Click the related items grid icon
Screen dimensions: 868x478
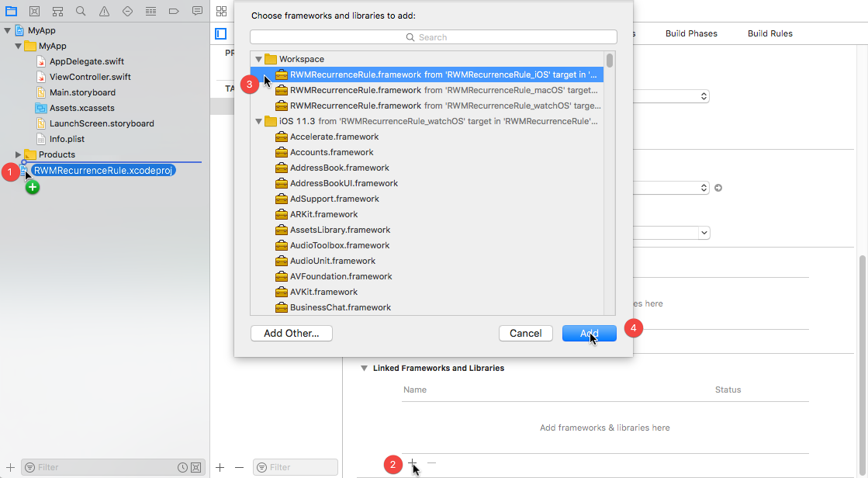221,11
